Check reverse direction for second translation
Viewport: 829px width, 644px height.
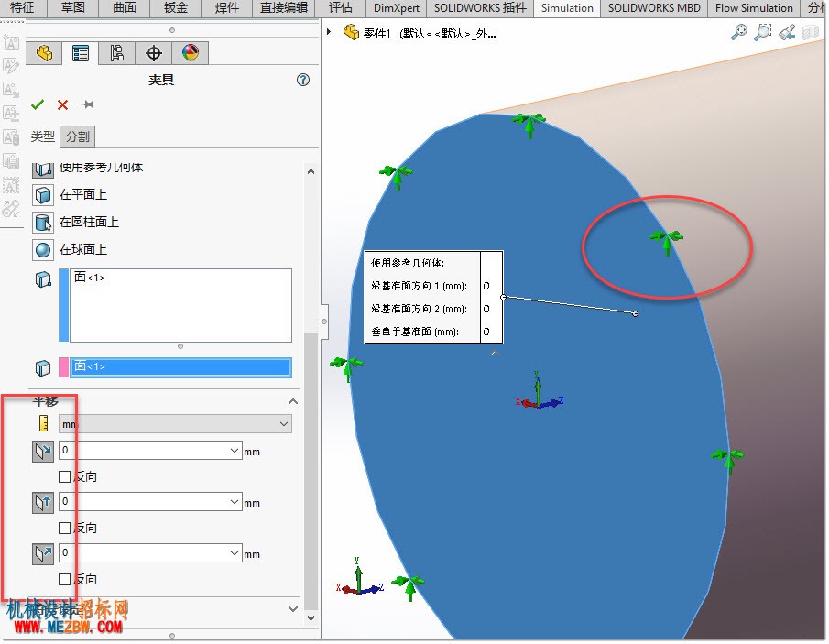64,529
